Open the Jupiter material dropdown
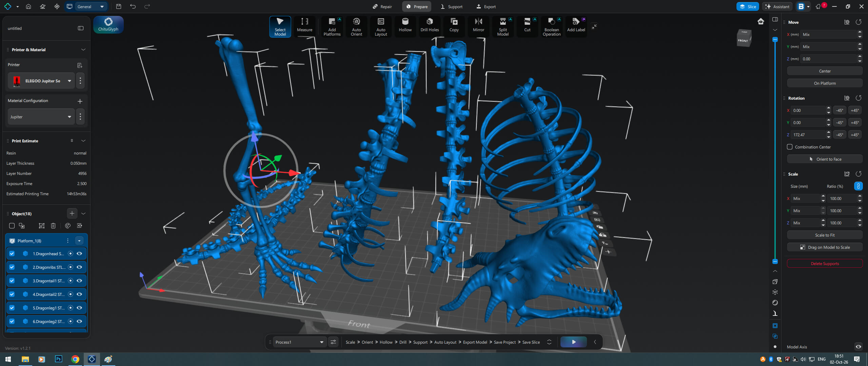 coord(41,117)
